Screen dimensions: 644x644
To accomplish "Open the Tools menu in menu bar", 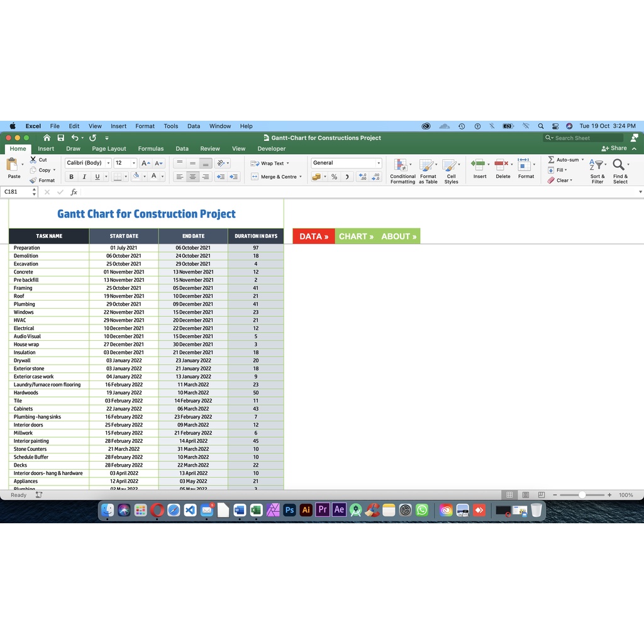I will click(171, 126).
